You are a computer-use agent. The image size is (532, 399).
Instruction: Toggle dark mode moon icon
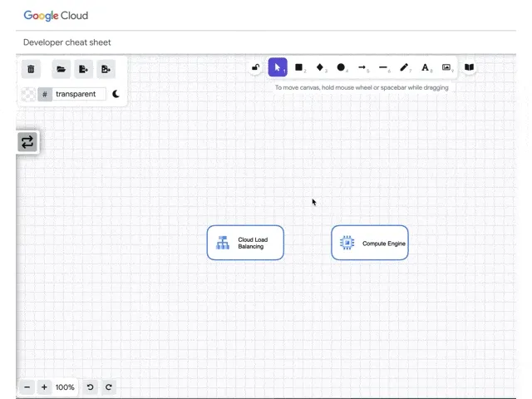click(116, 94)
